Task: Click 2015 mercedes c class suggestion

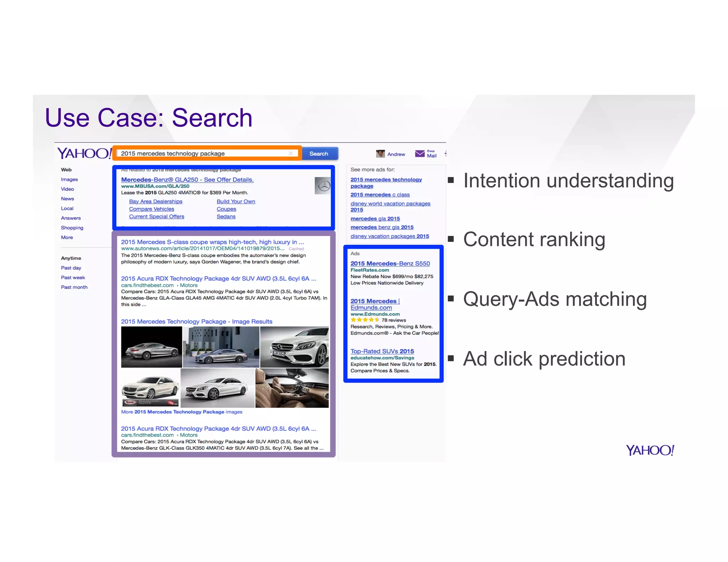Action: 380,195
